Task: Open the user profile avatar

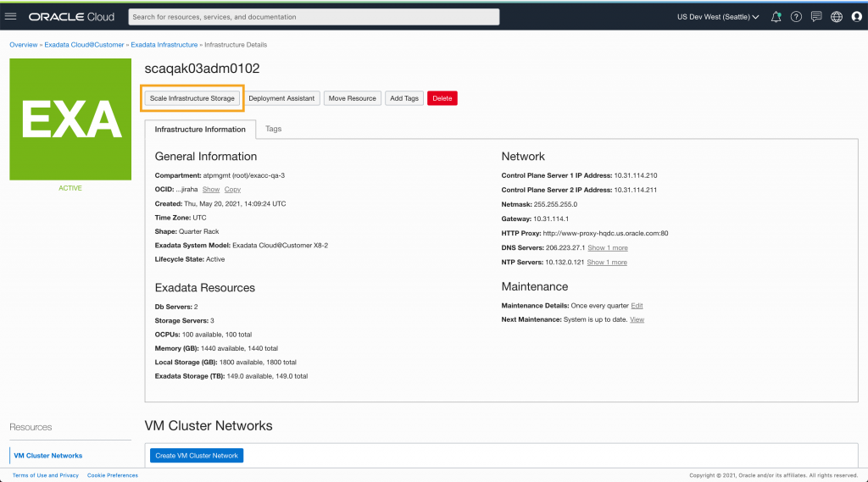Action: (x=857, y=17)
